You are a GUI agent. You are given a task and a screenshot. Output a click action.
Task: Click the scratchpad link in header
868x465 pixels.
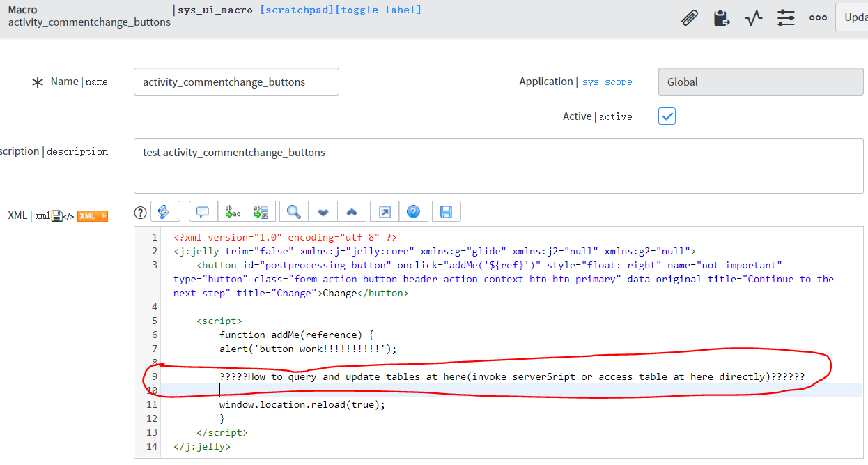pyautogui.click(x=297, y=10)
